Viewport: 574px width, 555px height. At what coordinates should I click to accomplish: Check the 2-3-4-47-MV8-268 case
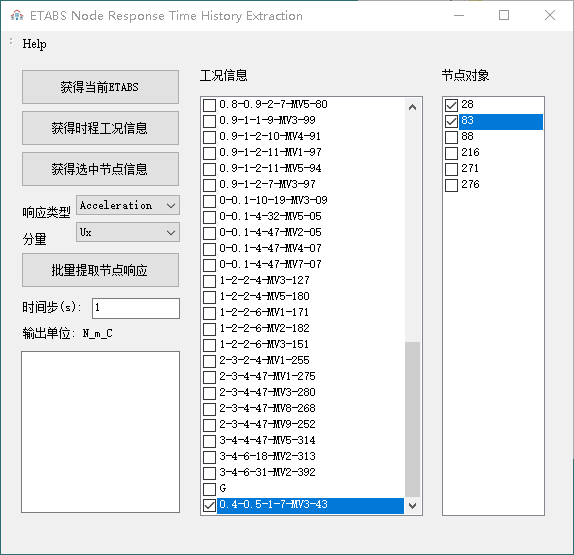click(x=209, y=409)
